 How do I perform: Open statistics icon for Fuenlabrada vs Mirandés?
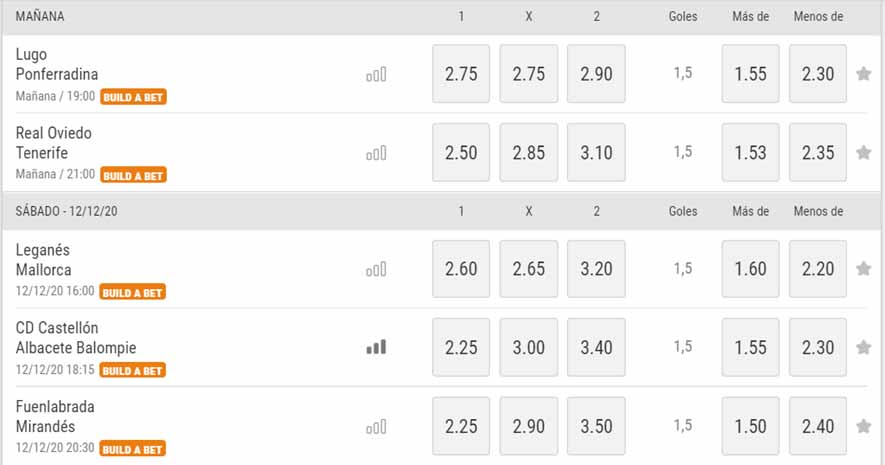pyautogui.click(x=376, y=426)
